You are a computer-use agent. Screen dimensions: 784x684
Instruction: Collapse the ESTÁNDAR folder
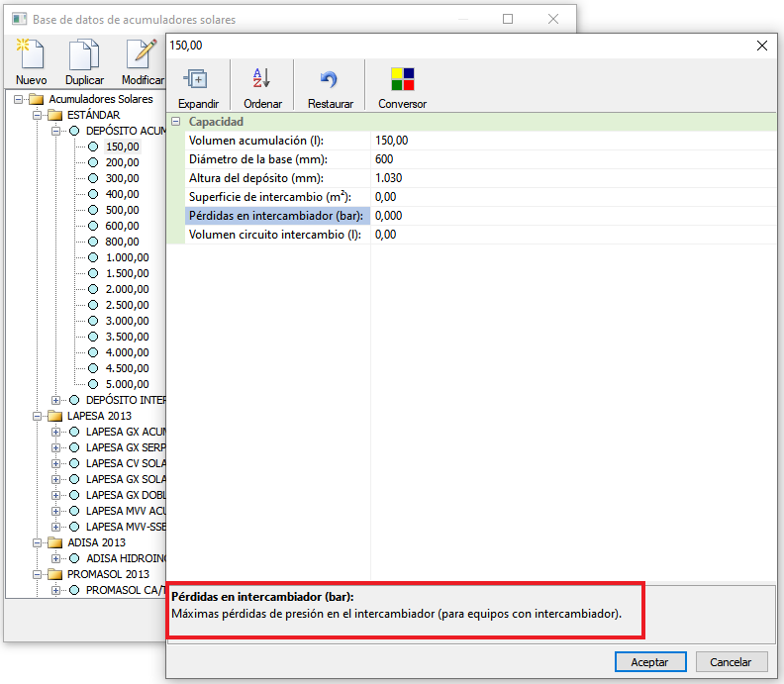click(x=37, y=115)
